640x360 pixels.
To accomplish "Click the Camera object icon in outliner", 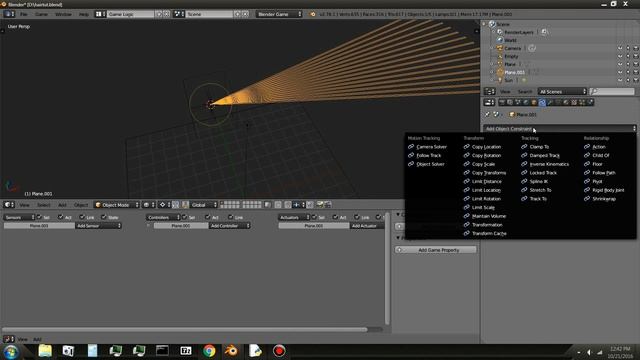I will click(500, 48).
